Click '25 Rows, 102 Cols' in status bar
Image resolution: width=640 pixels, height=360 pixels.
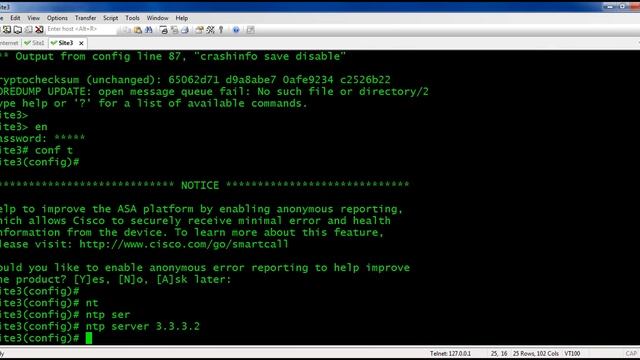(x=536, y=353)
